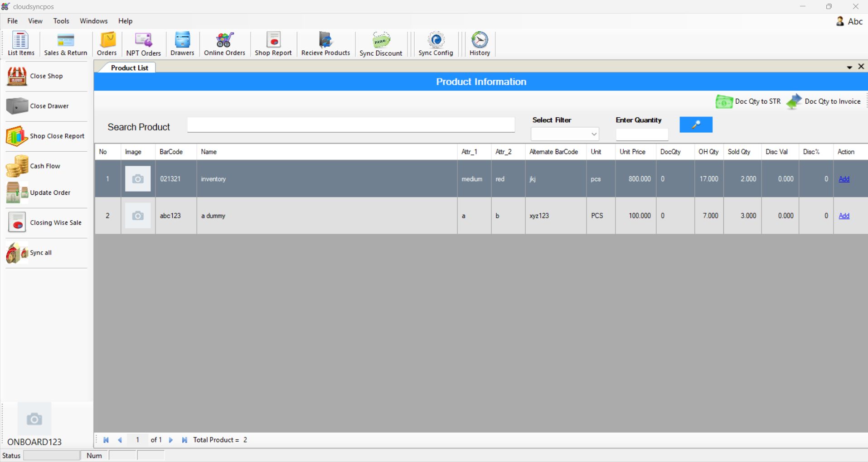
Task: Open the Windows menu
Action: coord(93,21)
